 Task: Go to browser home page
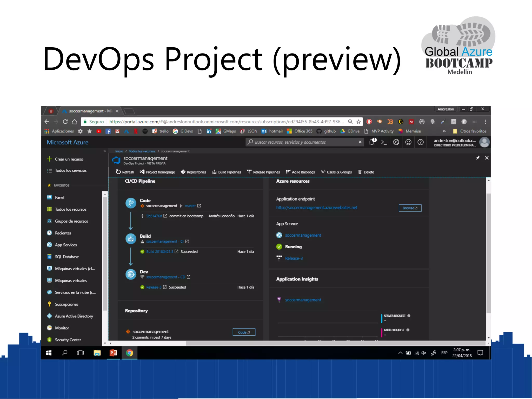pos(75,122)
